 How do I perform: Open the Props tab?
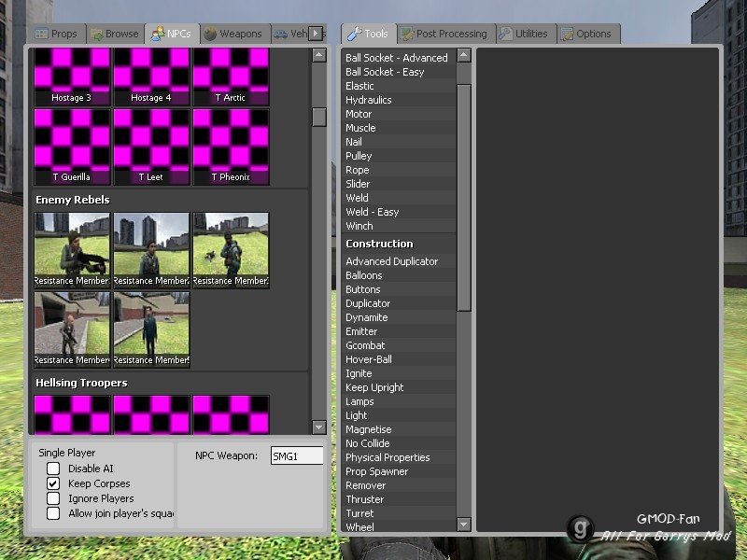pyautogui.click(x=56, y=34)
